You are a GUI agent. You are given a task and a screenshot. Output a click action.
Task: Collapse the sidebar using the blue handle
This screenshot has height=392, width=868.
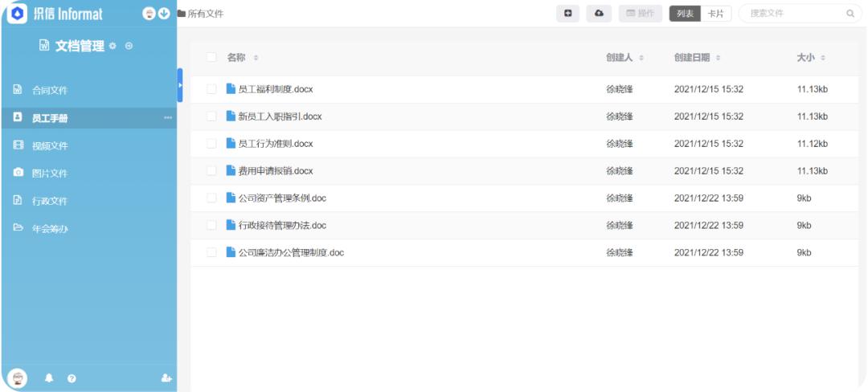click(x=180, y=85)
